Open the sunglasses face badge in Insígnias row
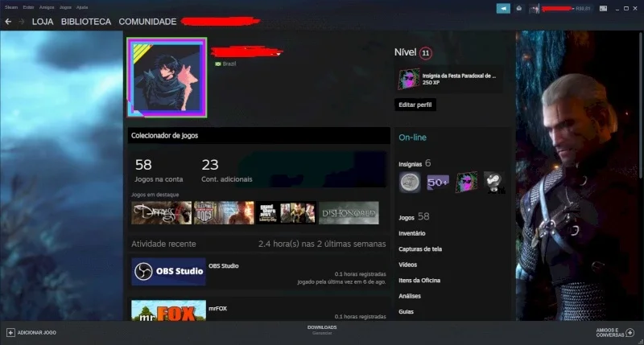This screenshot has width=644, height=345. [x=466, y=182]
